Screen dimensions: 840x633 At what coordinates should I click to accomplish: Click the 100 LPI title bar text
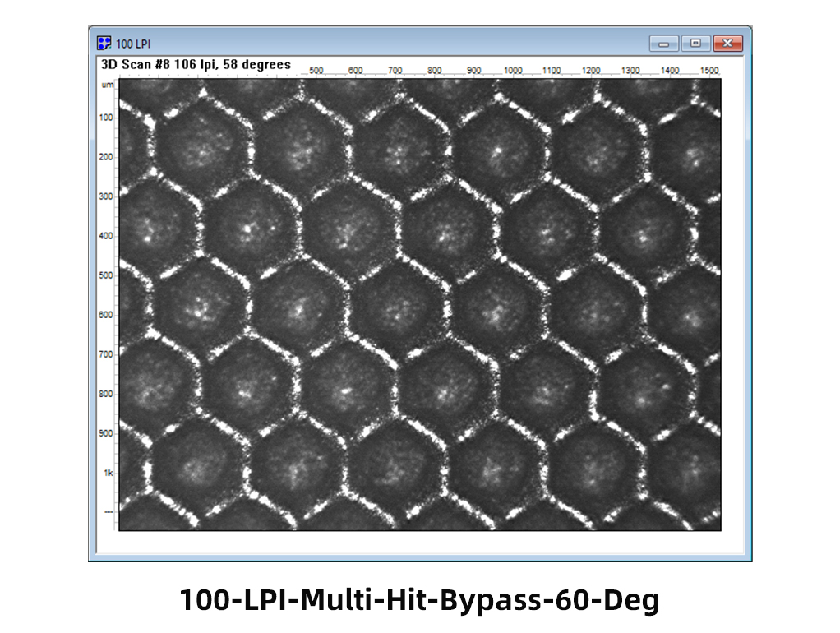click(x=132, y=43)
